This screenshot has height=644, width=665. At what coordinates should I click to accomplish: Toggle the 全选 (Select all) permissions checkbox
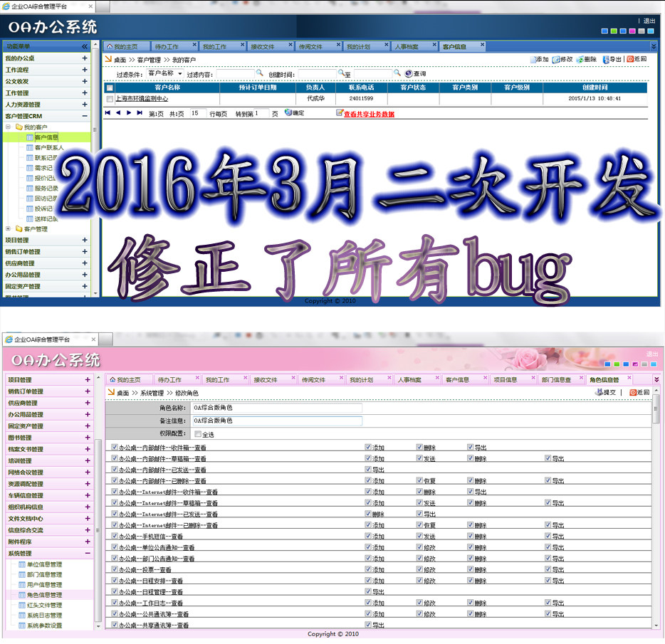pyautogui.click(x=198, y=434)
